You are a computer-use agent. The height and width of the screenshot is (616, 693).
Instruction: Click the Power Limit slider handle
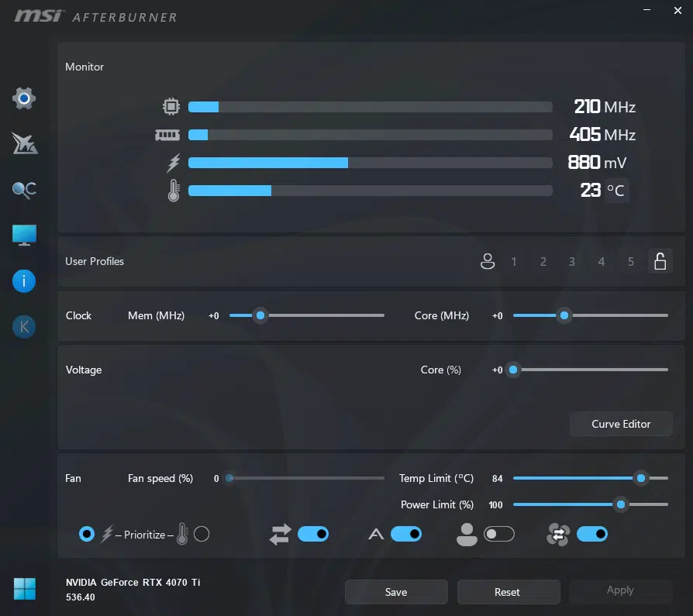point(620,504)
